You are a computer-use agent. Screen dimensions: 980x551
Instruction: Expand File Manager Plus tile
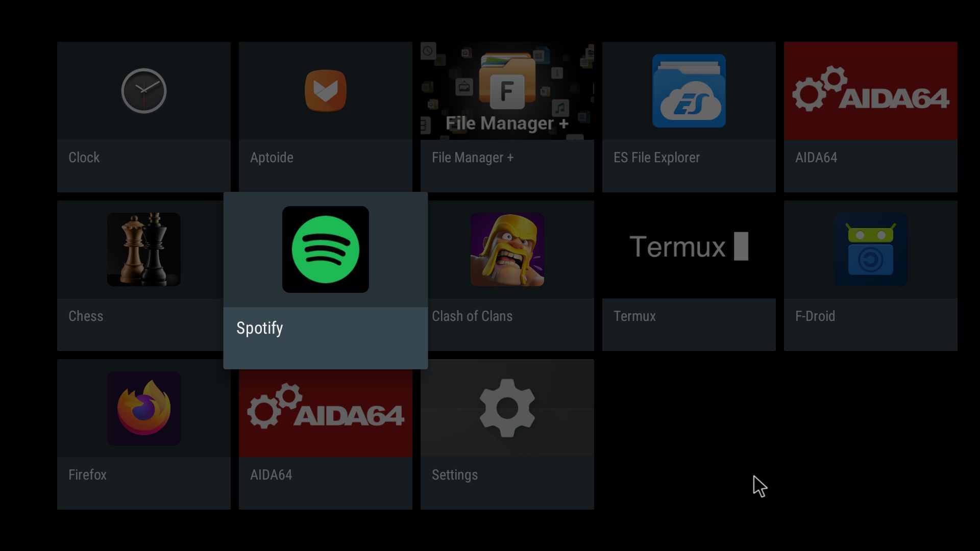point(507,116)
